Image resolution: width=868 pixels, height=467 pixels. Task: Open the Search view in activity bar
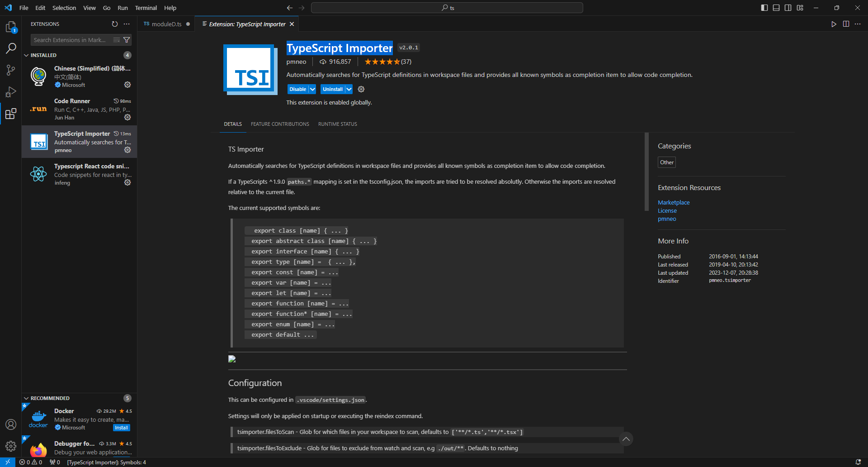(x=11, y=48)
